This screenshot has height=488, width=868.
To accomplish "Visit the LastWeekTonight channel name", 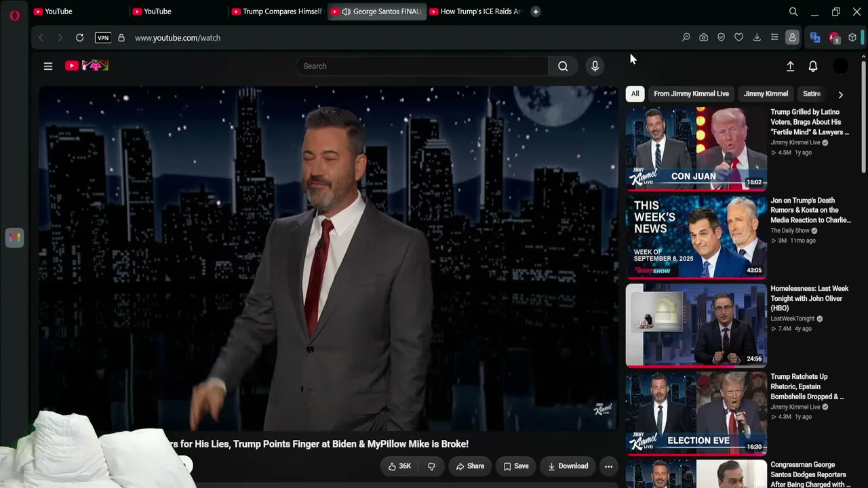I will pyautogui.click(x=793, y=319).
